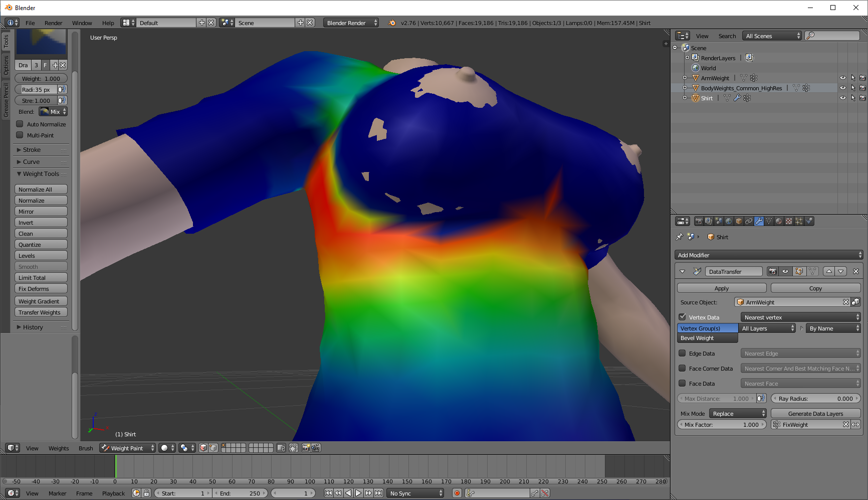
Task: Jump to the last frame of timeline
Action: (x=379, y=493)
